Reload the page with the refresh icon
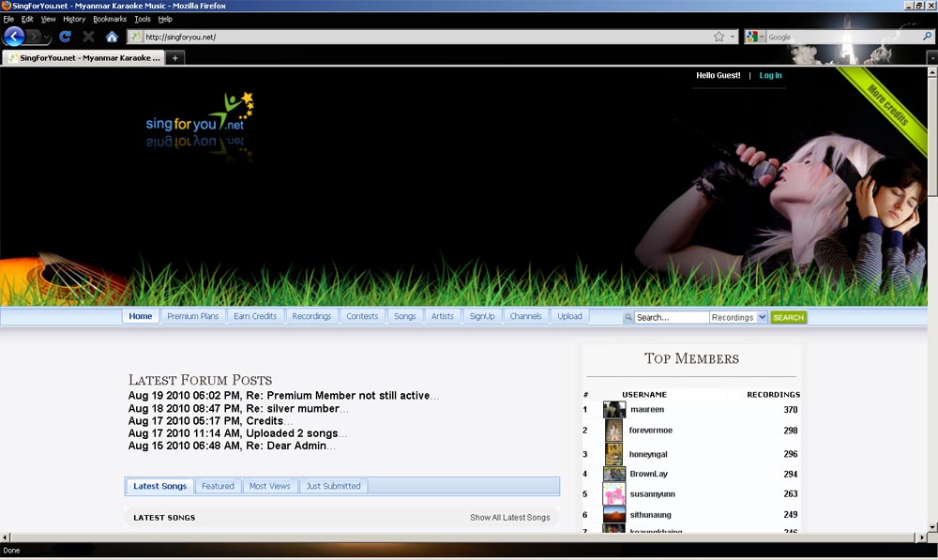 click(65, 37)
